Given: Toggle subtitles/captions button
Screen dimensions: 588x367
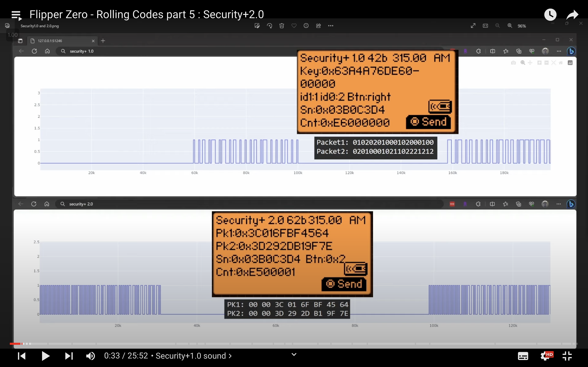Looking at the screenshot, I should tap(523, 356).
